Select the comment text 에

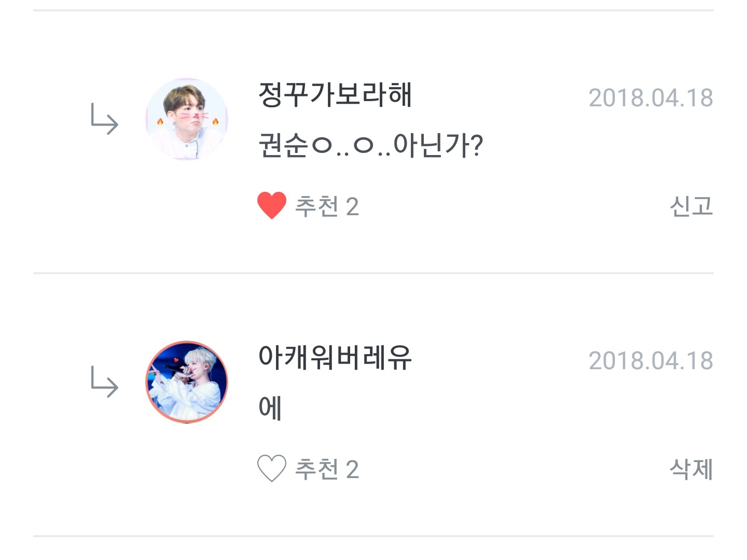point(270,408)
